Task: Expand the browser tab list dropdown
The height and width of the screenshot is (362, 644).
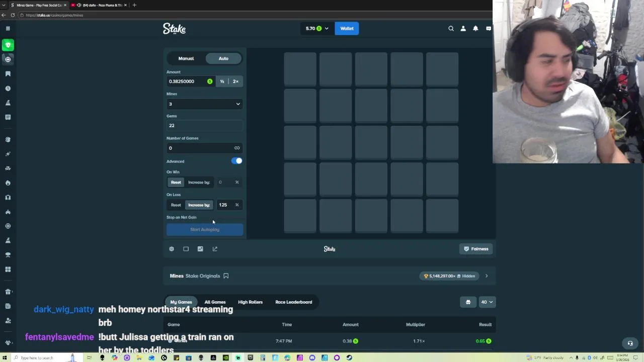Action: tap(4, 5)
